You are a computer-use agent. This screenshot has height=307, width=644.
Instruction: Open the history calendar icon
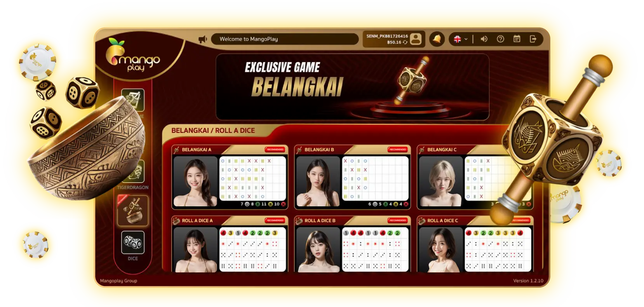[517, 39]
